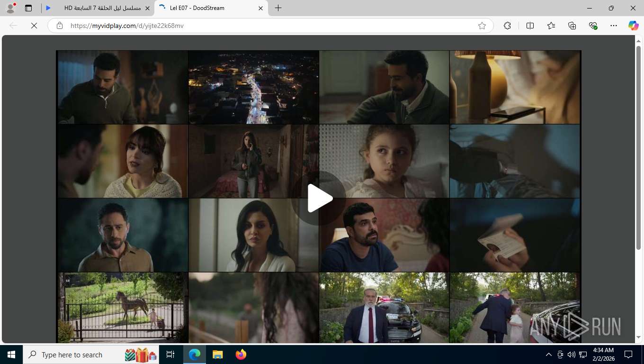Open the clock showing 4:34 AM
644x364 pixels.
click(603, 355)
